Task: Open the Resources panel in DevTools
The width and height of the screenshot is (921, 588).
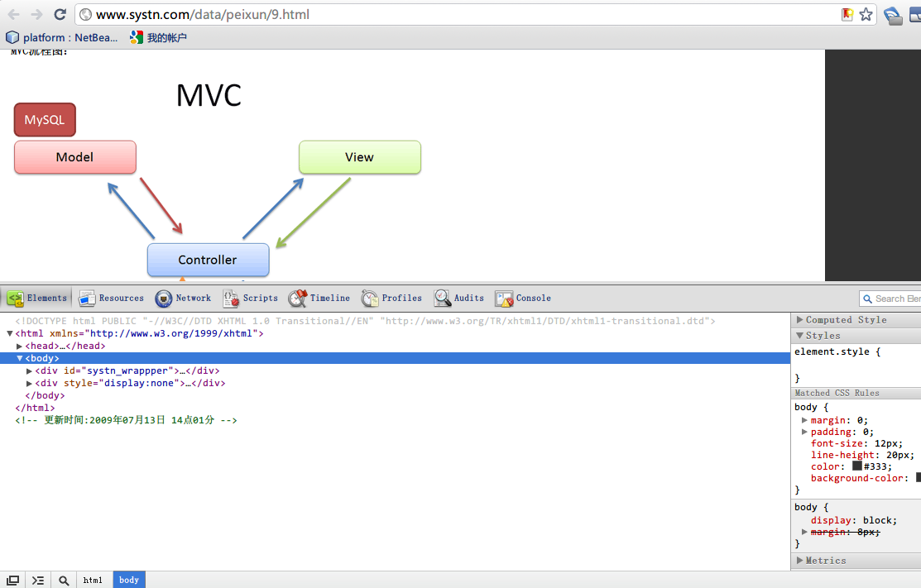Action: 111,299
